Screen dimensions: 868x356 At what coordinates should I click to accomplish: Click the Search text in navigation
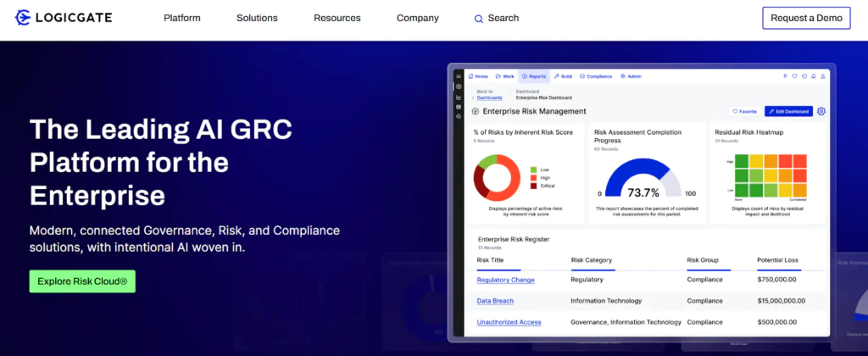504,19
